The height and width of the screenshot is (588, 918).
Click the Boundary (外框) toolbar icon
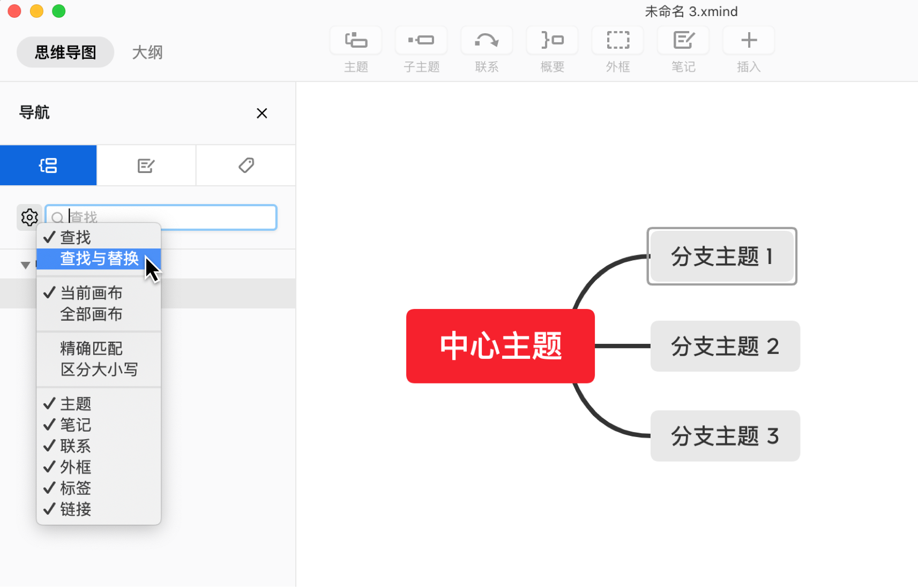pyautogui.click(x=617, y=41)
